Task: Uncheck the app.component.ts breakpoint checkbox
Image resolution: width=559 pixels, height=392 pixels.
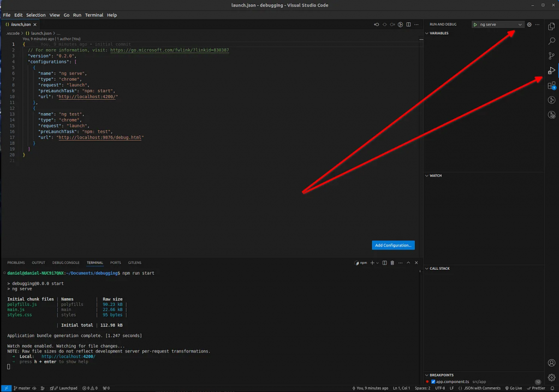Action: [x=433, y=382]
